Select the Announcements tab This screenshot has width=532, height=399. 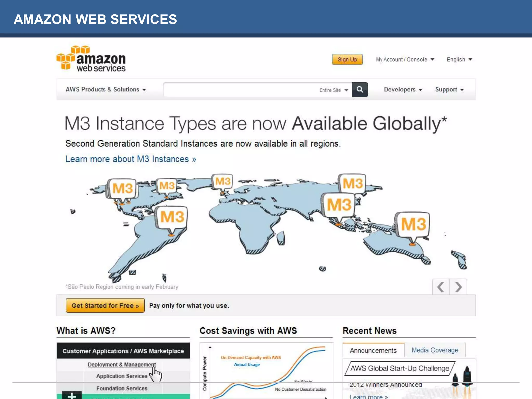[373, 350]
